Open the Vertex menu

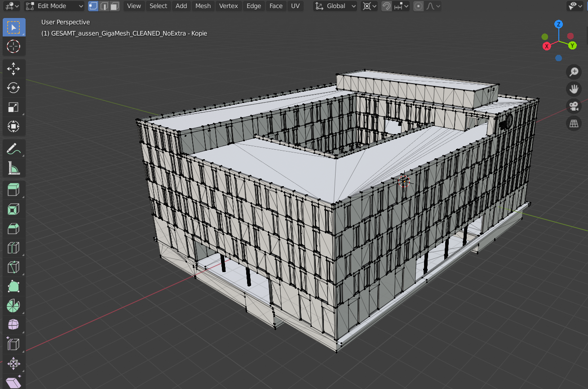pos(229,6)
